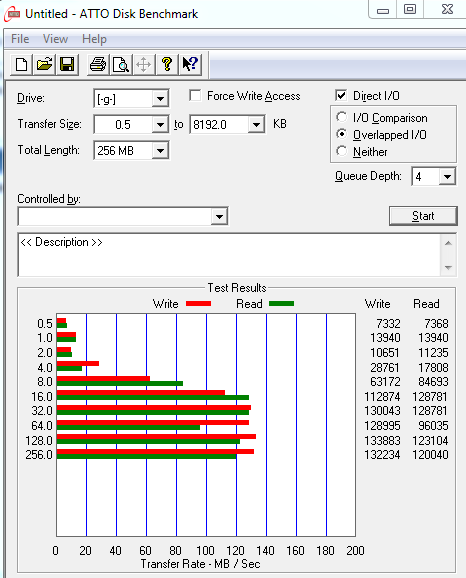
Task: Select the I/O Comparison radio button
Action: tap(342, 117)
